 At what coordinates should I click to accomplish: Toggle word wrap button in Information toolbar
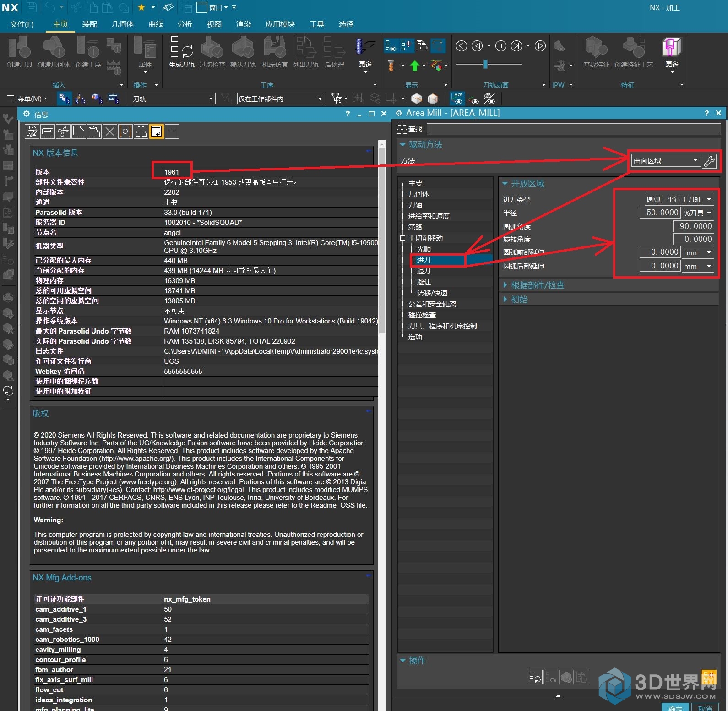(x=156, y=132)
